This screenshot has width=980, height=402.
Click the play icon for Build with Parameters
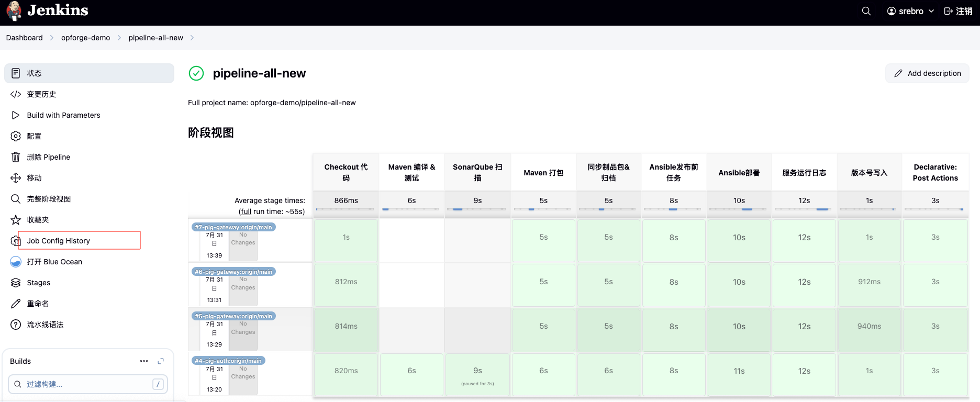tap(16, 115)
